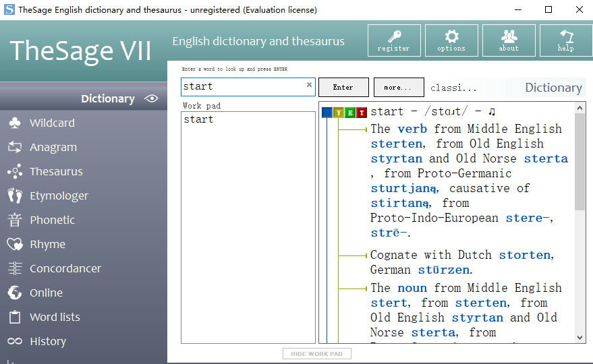The height and width of the screenshot is (364, 593).
Task: Click the large Dictionary mode label
Action: (x=553, y=88)
